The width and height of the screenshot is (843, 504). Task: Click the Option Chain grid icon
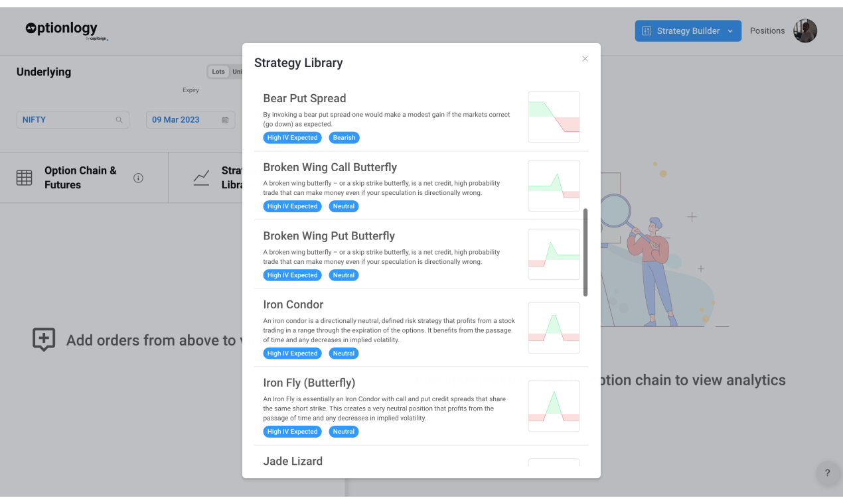25,178
